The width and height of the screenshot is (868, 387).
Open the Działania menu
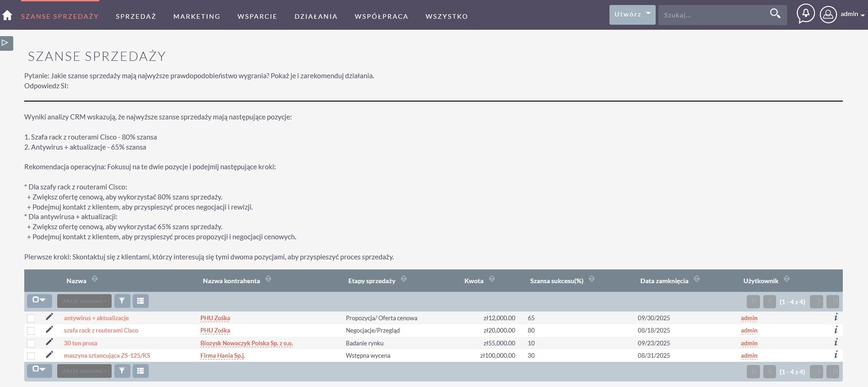(x=316, y=16)
